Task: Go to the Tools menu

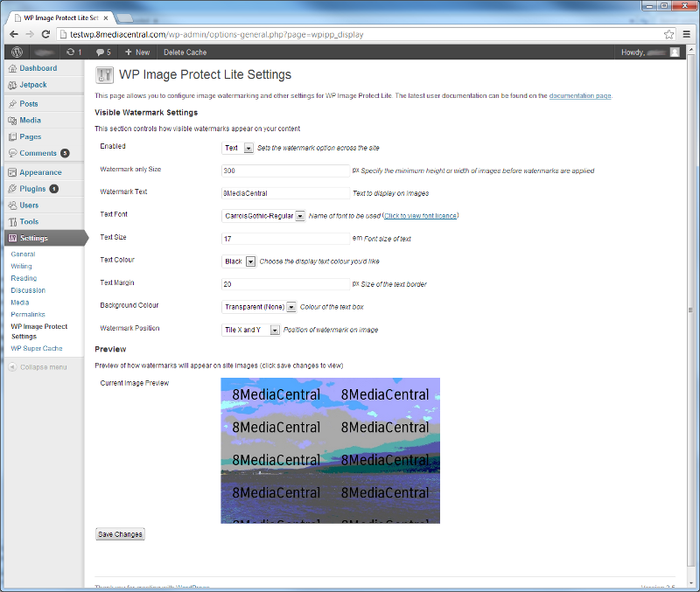Action: pyautogui.click(x=29, y=222)
